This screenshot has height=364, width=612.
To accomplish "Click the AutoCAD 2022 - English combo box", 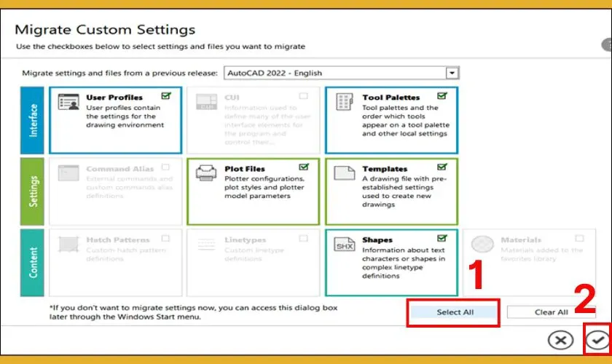I will click(x=334, y=73).
